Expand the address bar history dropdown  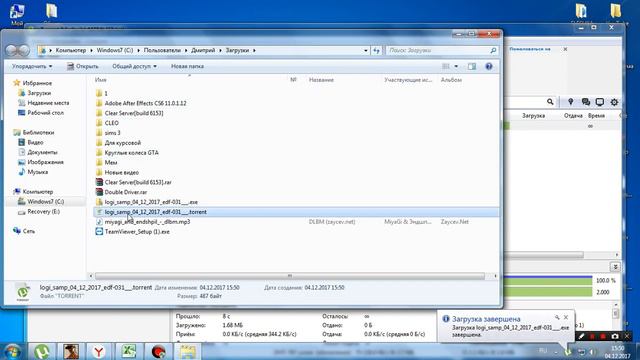point(366,50)
